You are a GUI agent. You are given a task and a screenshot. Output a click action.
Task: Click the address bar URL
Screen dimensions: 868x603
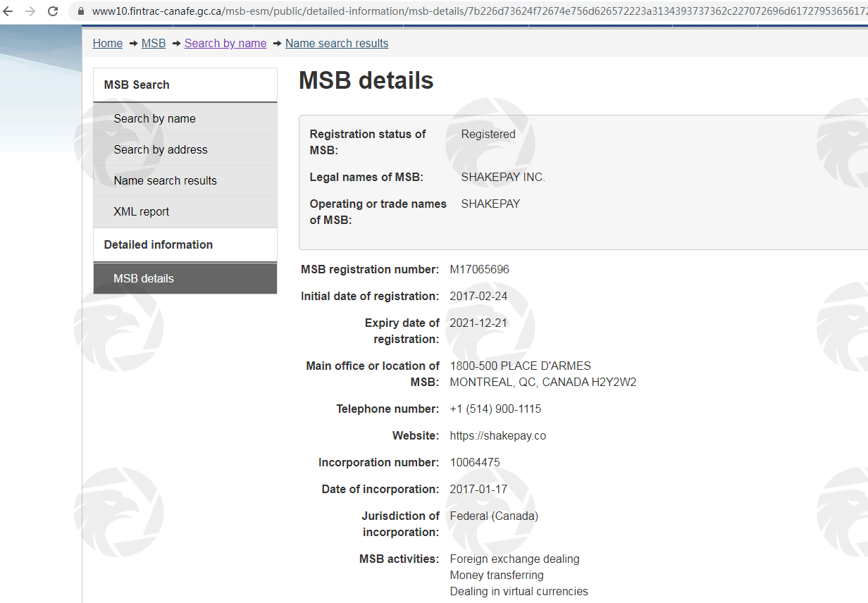pos(479,11)
